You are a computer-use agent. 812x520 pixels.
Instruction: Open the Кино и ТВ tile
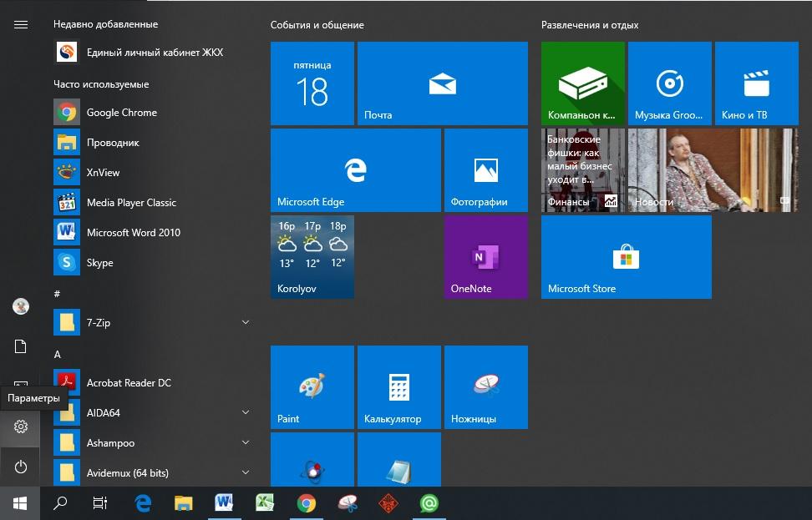point(757,83)
